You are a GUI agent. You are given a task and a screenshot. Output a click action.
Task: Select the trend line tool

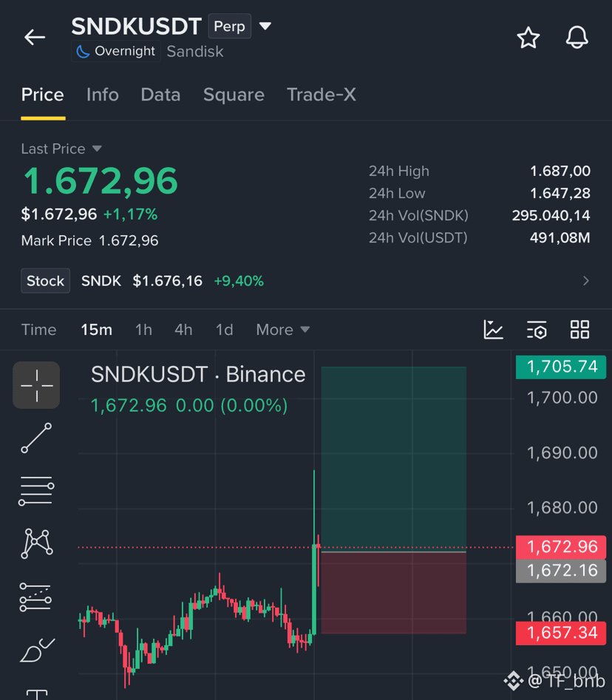point(36,438)
